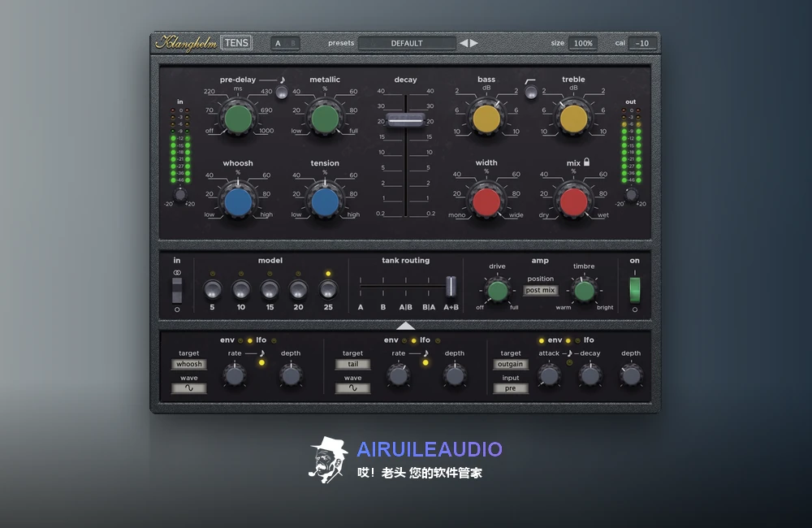Open the whoosh target selector
This screenshot has width=812, height=528.
(x=189, y=364)
